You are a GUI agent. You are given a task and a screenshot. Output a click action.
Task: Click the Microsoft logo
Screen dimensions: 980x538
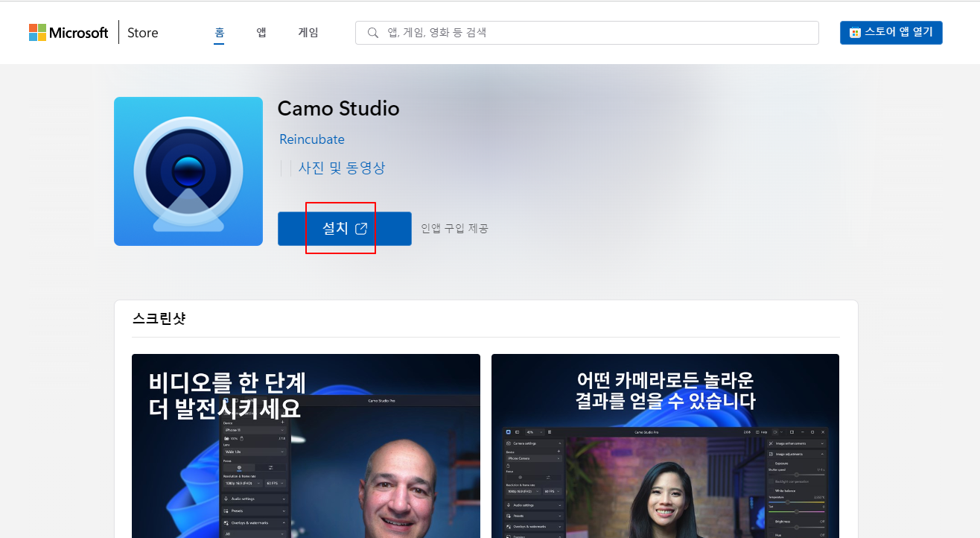pyautogui.click(x=69, y=33)
